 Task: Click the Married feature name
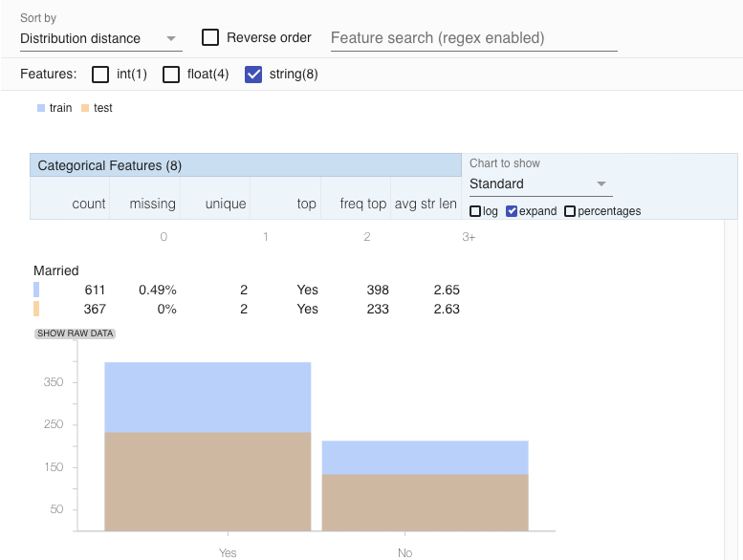[x=56, y=271]
